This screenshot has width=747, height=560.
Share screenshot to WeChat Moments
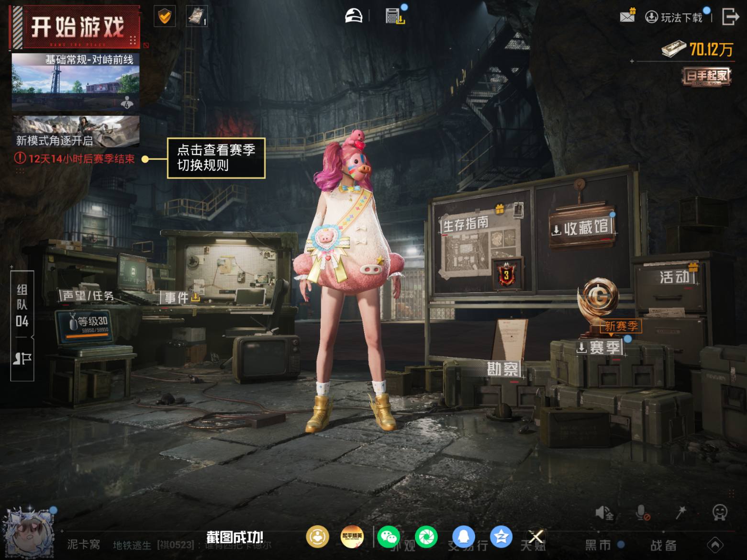pos(426,537)
